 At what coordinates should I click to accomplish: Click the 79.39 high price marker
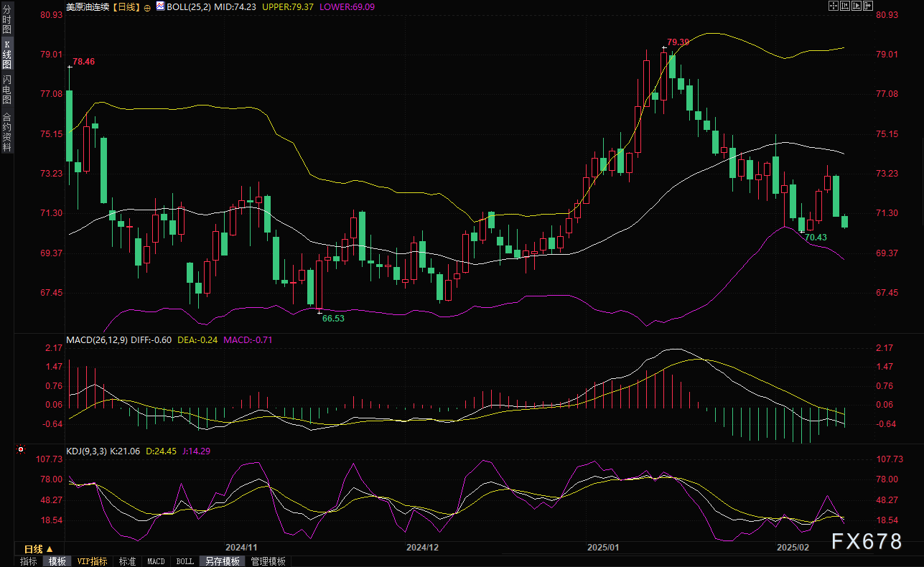677,42
